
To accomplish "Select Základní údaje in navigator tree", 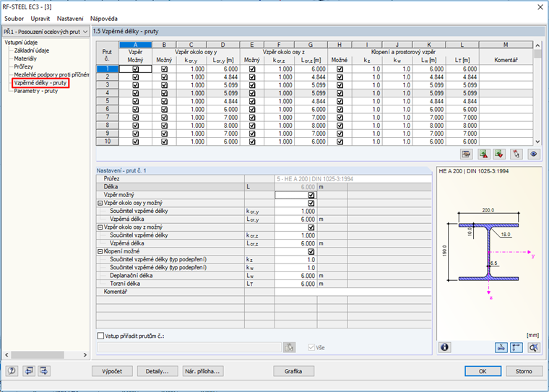I will coord(32,51).
